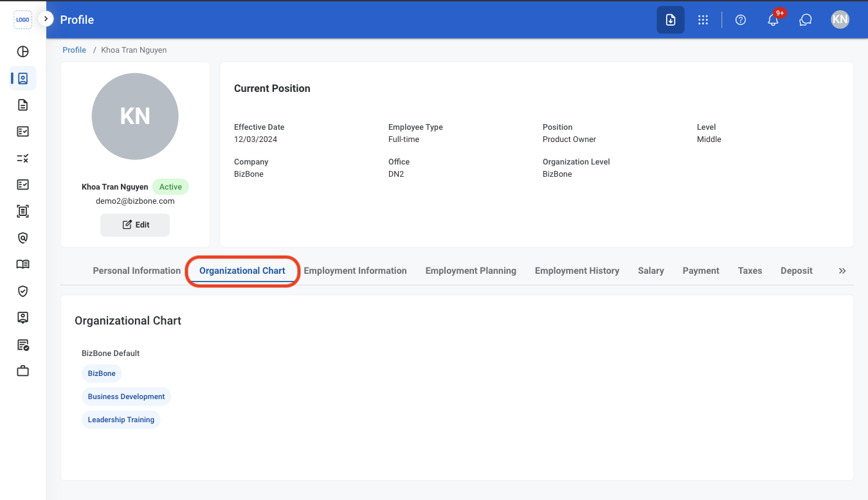Open the Employment Information tab
This screenshot has width=868, height=500.
[356, 271]
